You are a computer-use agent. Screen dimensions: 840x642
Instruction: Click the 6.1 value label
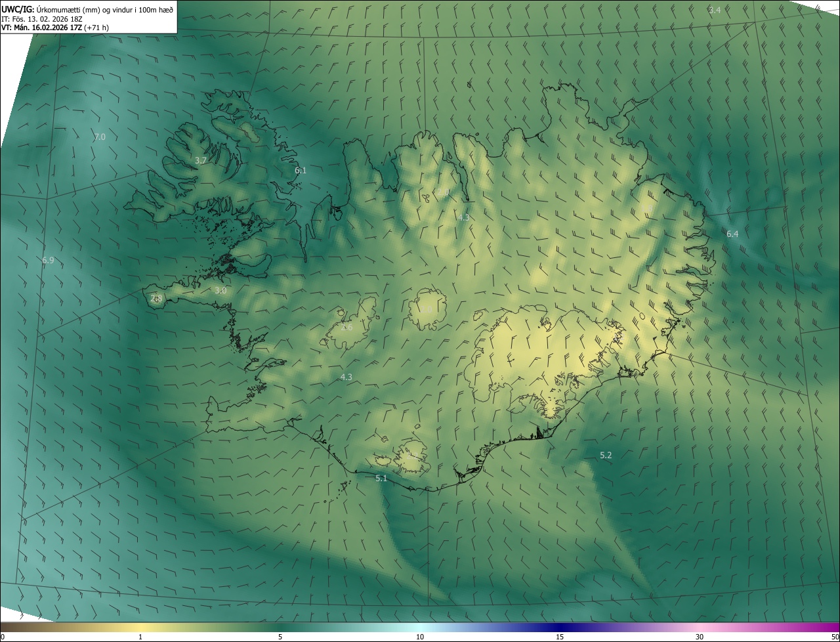pyautogui.click(x=301, y=170)
